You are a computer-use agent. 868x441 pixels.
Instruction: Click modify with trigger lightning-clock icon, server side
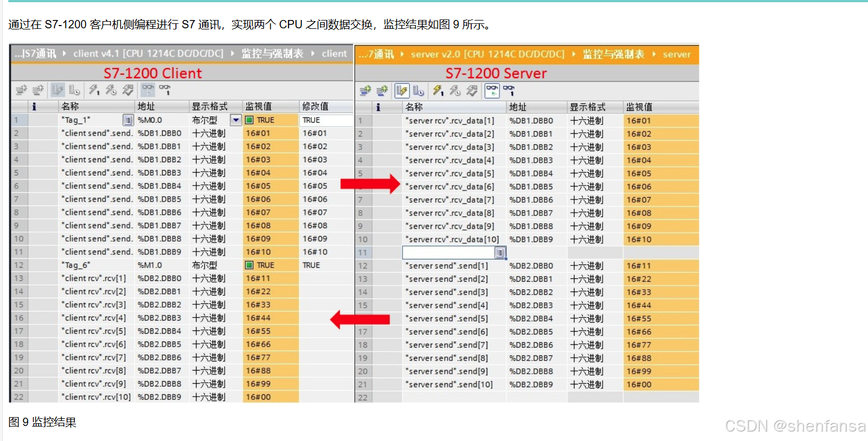(x=456, y=91)
